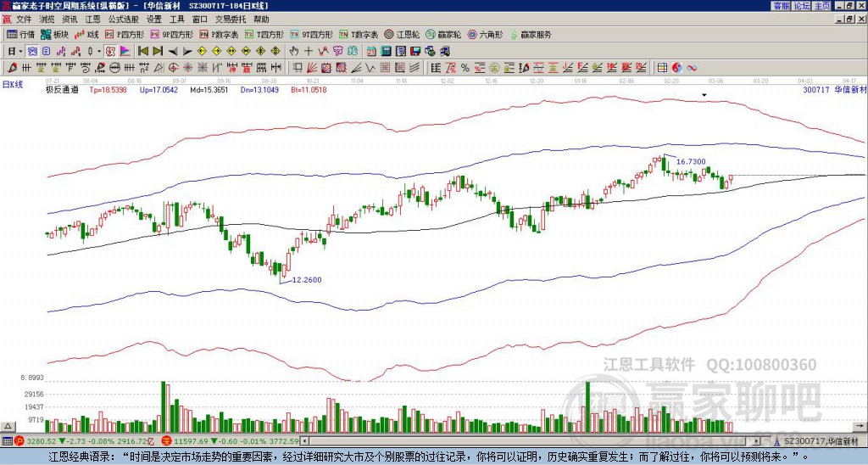Click the black left arrow icon
The height and width of the screenshot is (465, 868).
coord(173,52)
